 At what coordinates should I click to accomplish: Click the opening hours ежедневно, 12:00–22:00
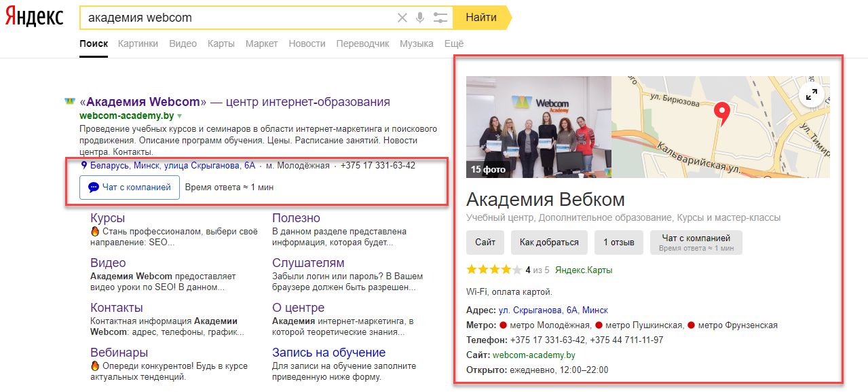click(559, 370)
